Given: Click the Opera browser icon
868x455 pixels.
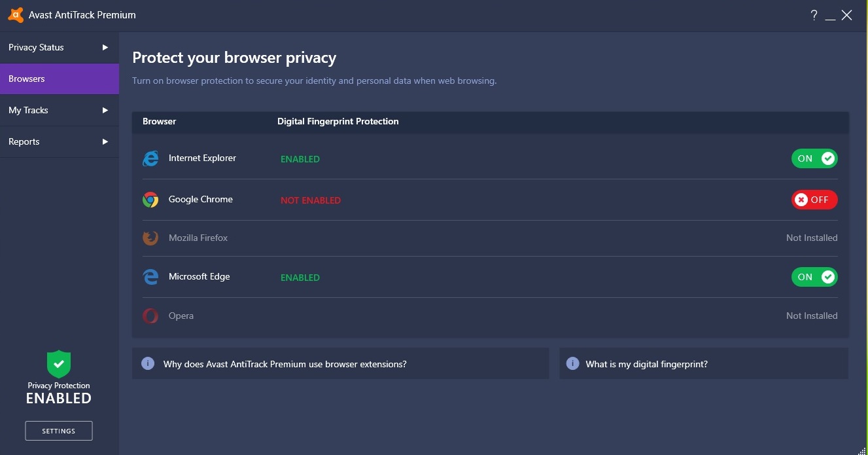Looking at the screenshot, I should coord(150,316).
